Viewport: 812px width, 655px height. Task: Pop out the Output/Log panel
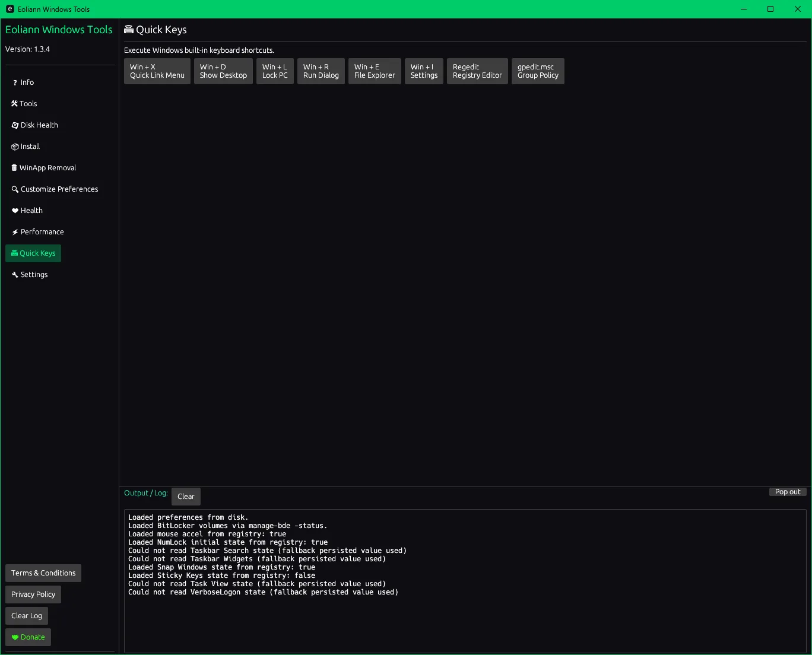(788, 492)
